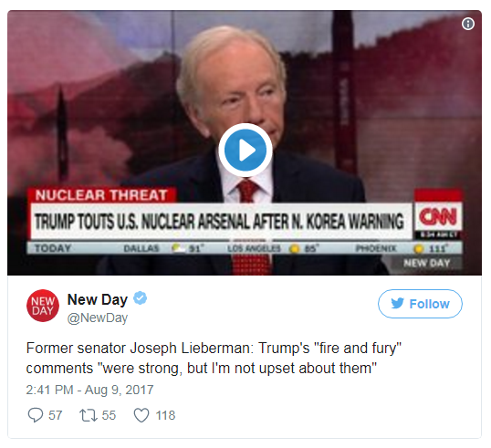Click the 55 retweets count

tap(109, 415)
